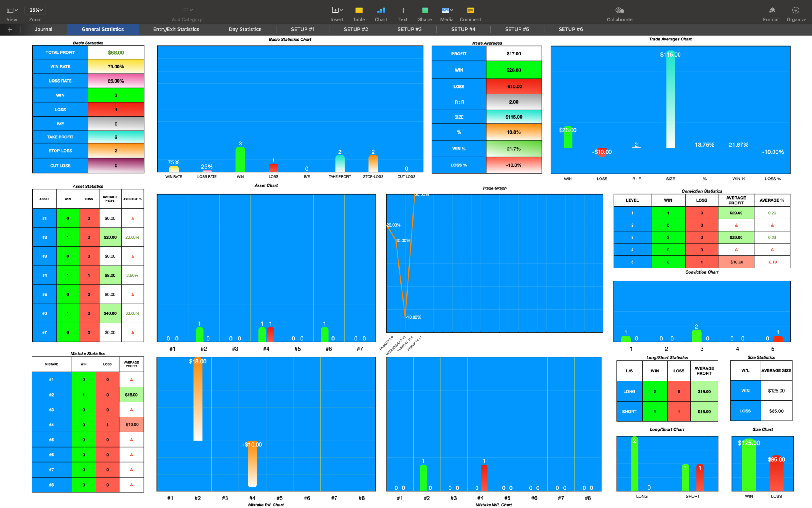This screenshot has width=812, height=508.
Task: Click the Insert toolbar icon
Action: [x=336, y=11]
